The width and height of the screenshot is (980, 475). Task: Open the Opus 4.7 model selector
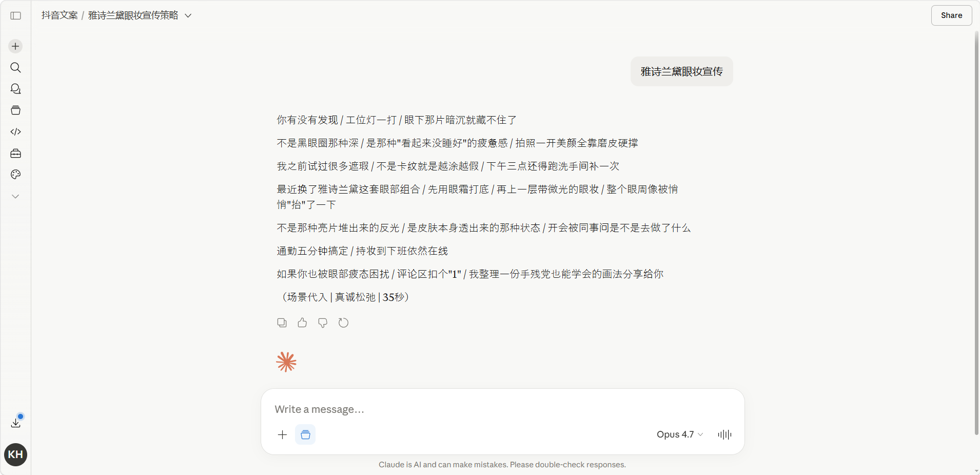pos(680,434)
